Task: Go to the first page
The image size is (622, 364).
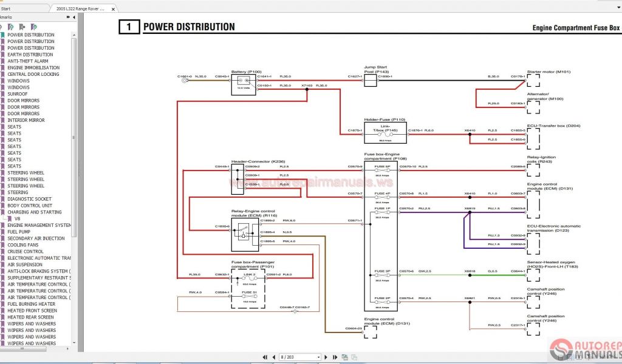Action: [x=264, y=357]
